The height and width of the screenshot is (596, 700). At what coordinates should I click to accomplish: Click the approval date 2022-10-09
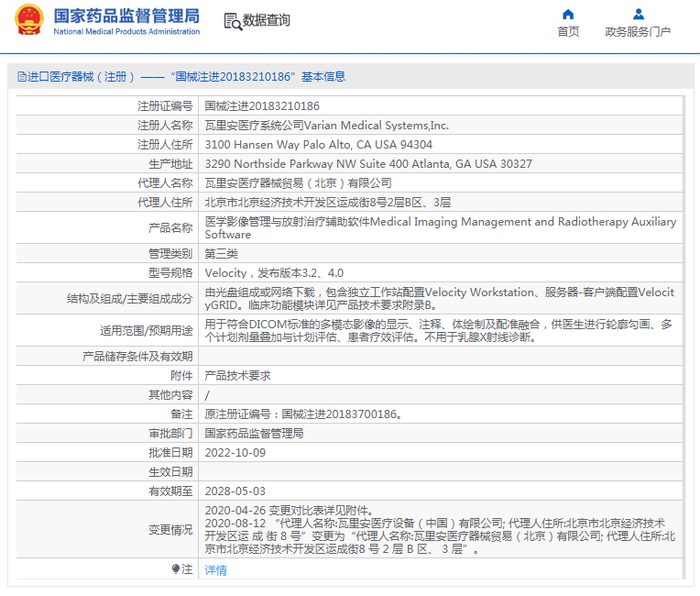point(235,453)
